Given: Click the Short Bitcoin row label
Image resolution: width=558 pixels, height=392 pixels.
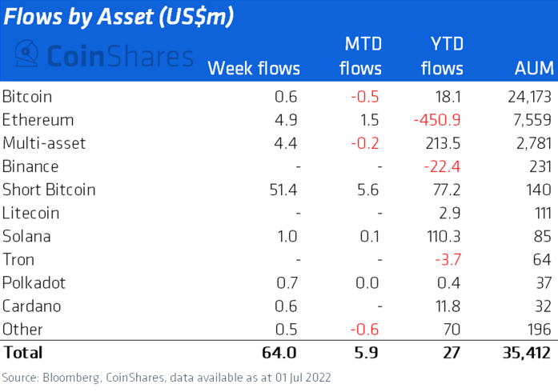Looking at the screenshot, I should pyautogui.click(x=49, y=190).
